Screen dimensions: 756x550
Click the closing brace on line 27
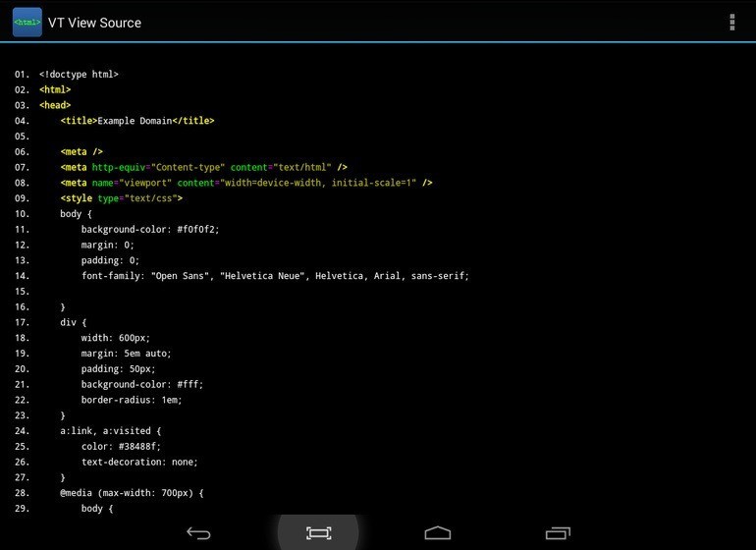[x=63, y=477]
